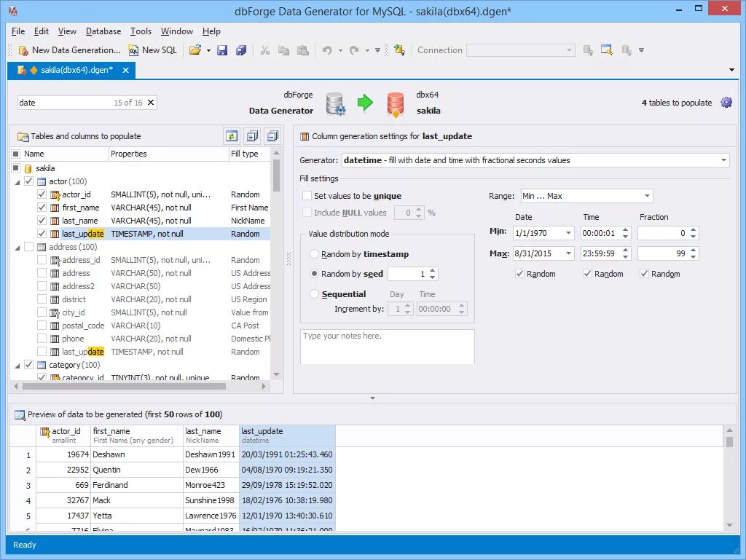Viewport: 746px width, 560px height.
Task: Click the generate data script toolbar icon
Action: coord(399,50)
